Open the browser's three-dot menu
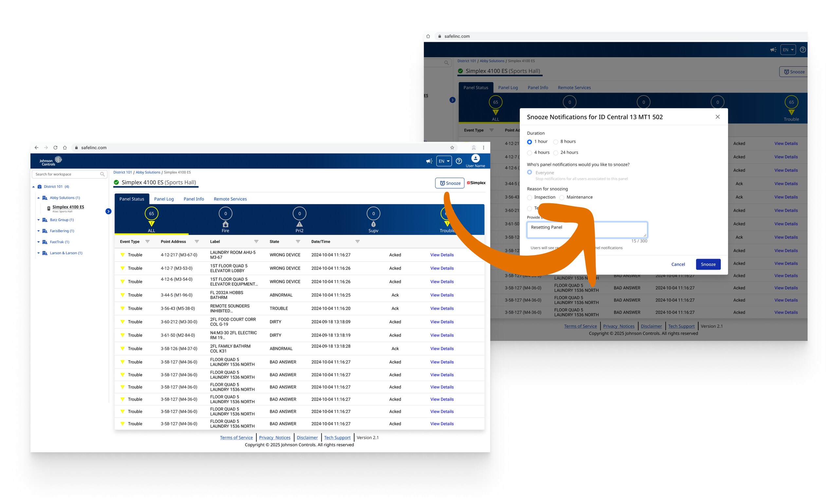 484,148
